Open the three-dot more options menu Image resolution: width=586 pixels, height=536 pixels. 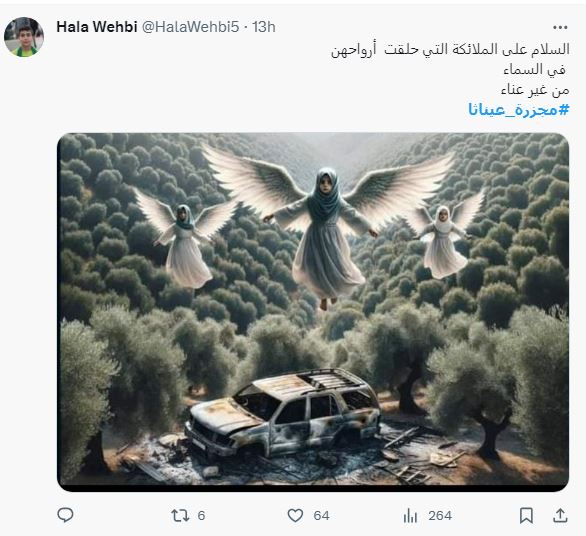[560, 27]
